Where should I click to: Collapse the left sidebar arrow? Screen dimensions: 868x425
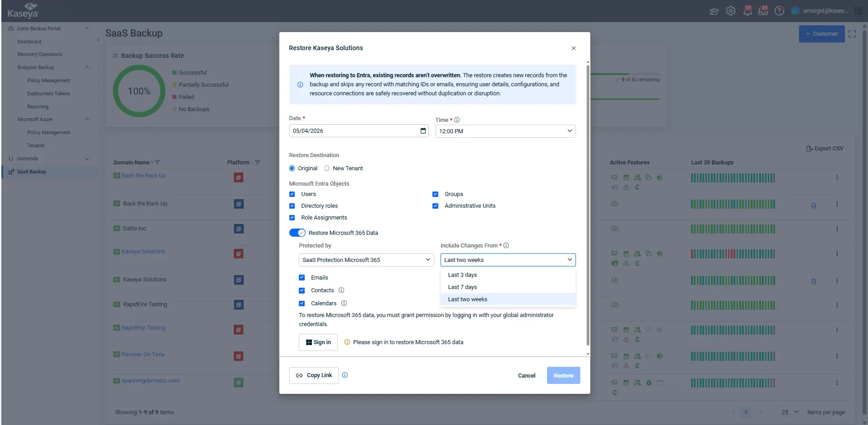98,40
